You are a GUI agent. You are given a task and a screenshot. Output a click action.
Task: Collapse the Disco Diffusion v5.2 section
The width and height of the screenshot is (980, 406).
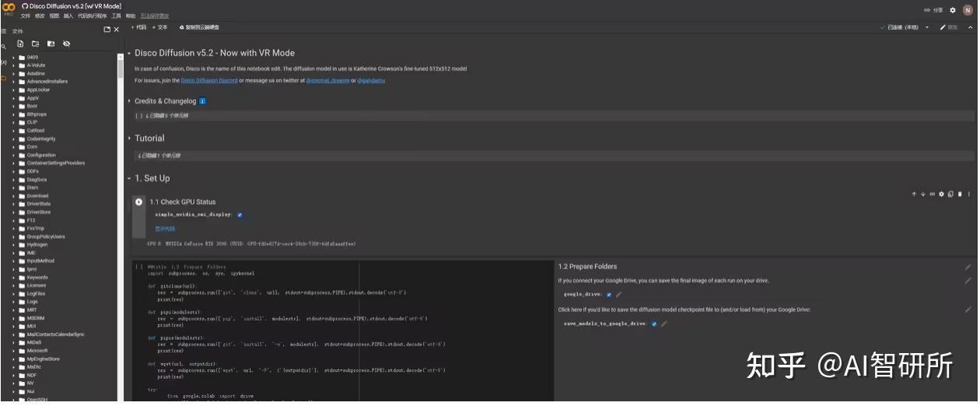pos(129,54)
